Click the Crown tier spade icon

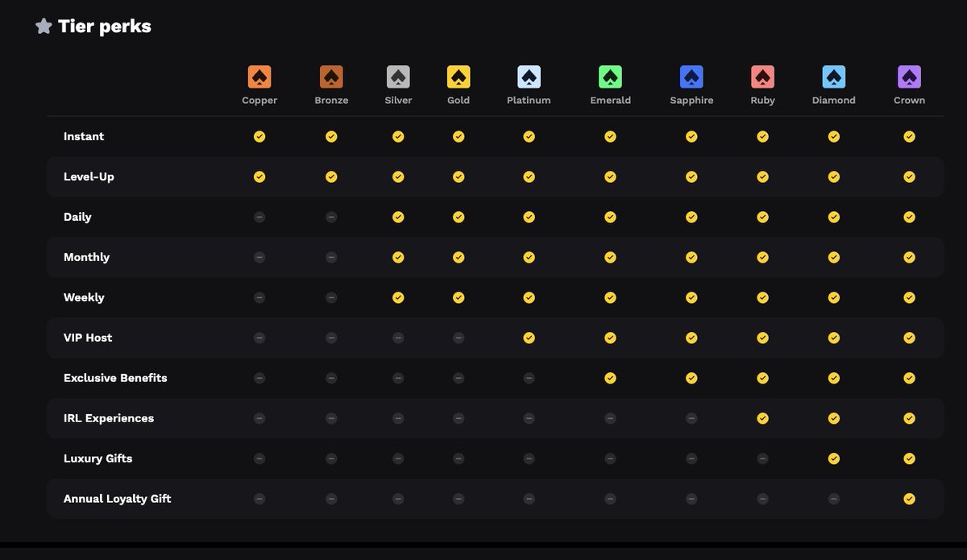(909, 77)
